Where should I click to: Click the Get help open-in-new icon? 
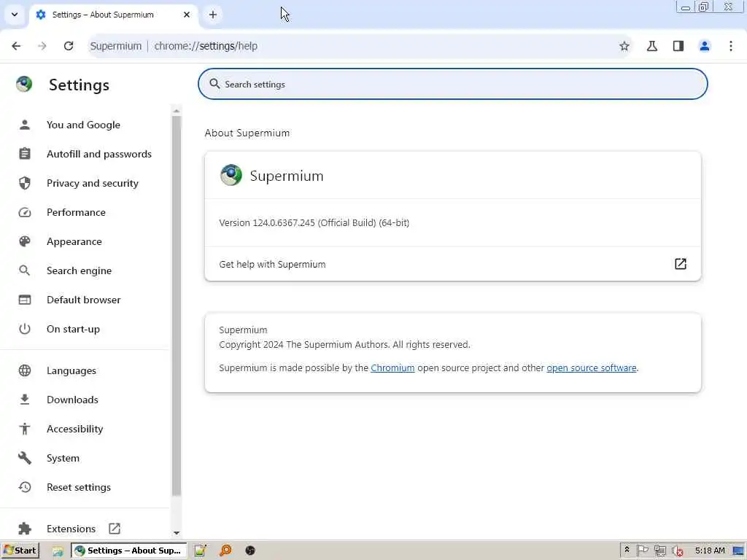tap(681, 264)
